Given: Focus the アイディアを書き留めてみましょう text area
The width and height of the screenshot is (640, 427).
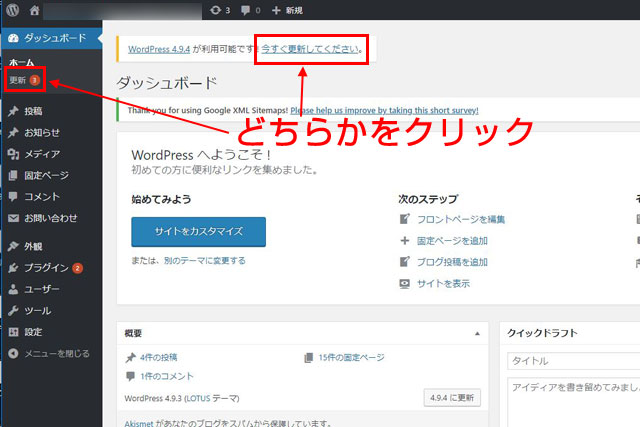Looking at the screenshot, I should click(573, 402).
